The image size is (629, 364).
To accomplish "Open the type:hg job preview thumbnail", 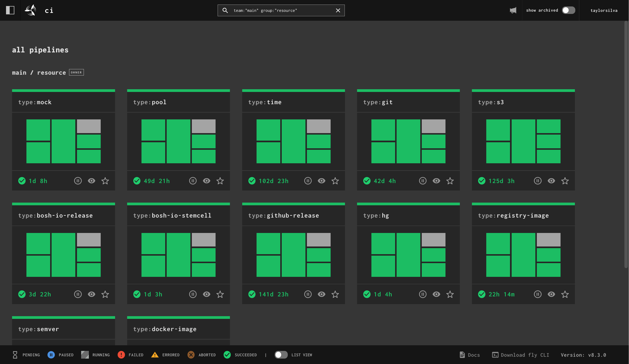I will tap(408, 255).
